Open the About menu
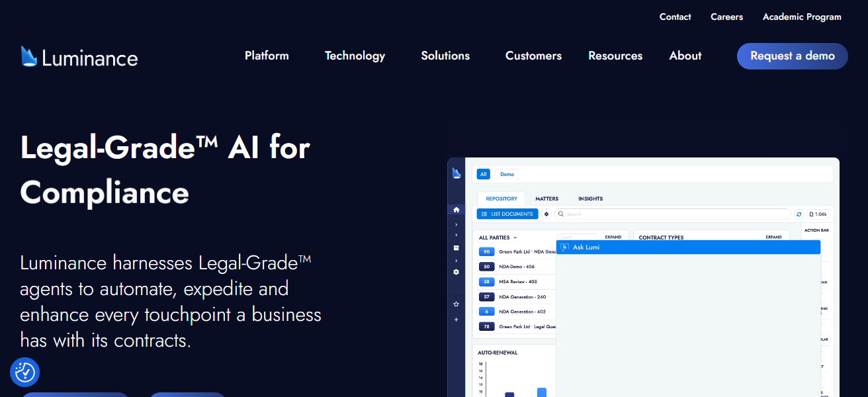Screen dimensions: 868x397 click(685, 56)
